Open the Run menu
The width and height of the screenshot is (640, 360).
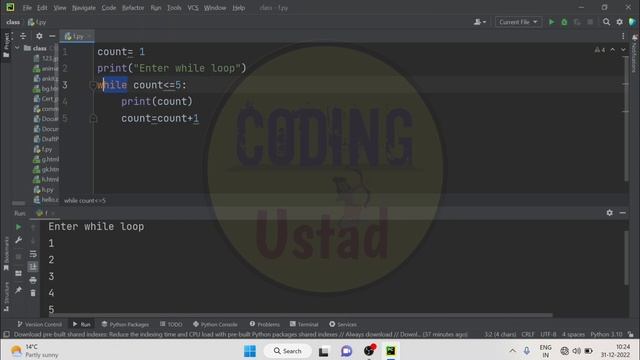point(156,8)
